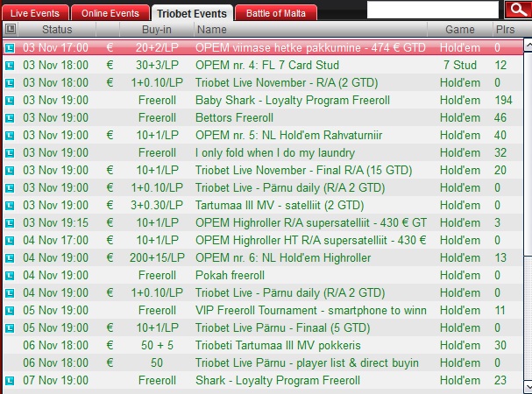Click icon for I only fold laundry row

click(x=10, y=153)
